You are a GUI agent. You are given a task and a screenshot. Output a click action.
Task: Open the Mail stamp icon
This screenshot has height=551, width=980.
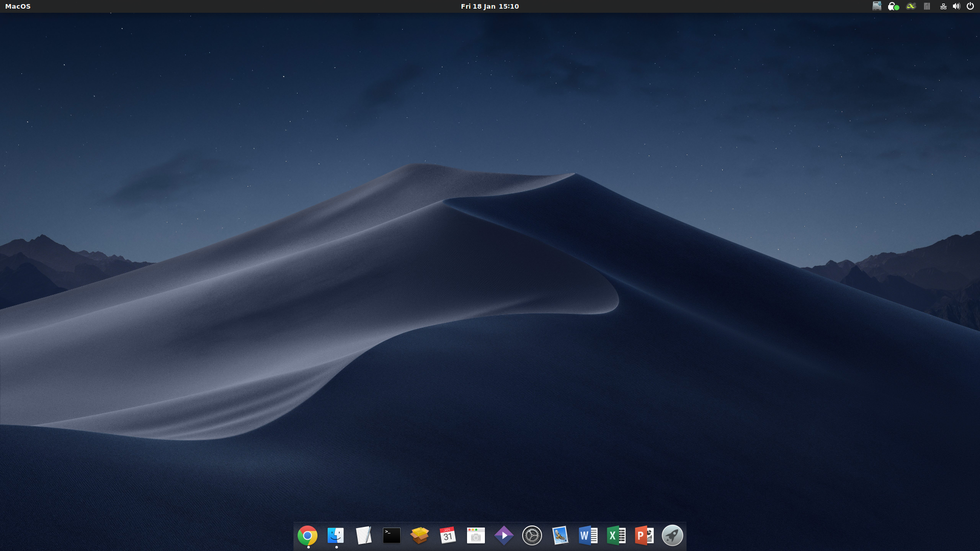point(560,536)
